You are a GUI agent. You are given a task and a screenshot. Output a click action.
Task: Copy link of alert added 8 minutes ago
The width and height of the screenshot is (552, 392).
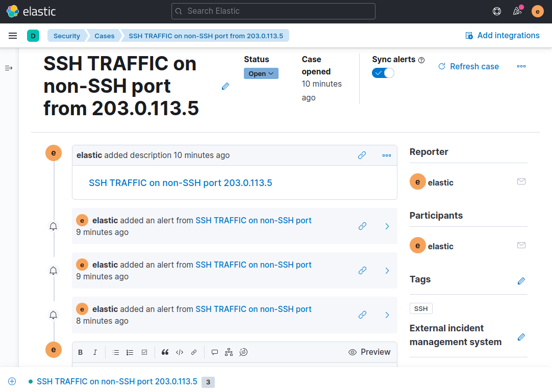[362, 315]
